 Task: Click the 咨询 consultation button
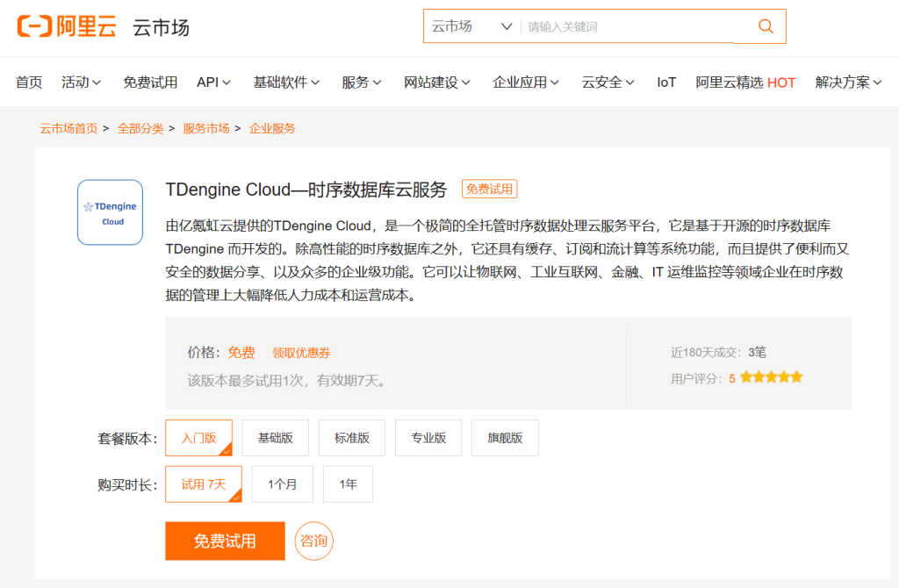pos(313,541)
